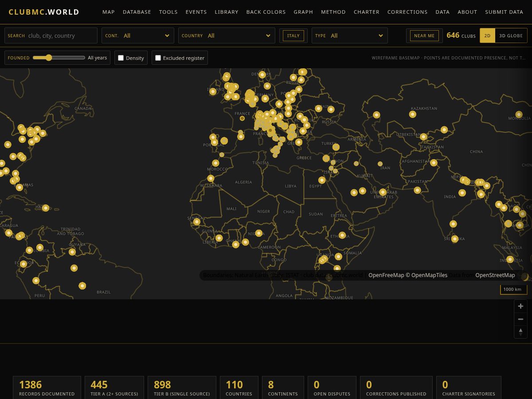Open the Data page
This screenshot has height=399, width=532.
(442, 12)
